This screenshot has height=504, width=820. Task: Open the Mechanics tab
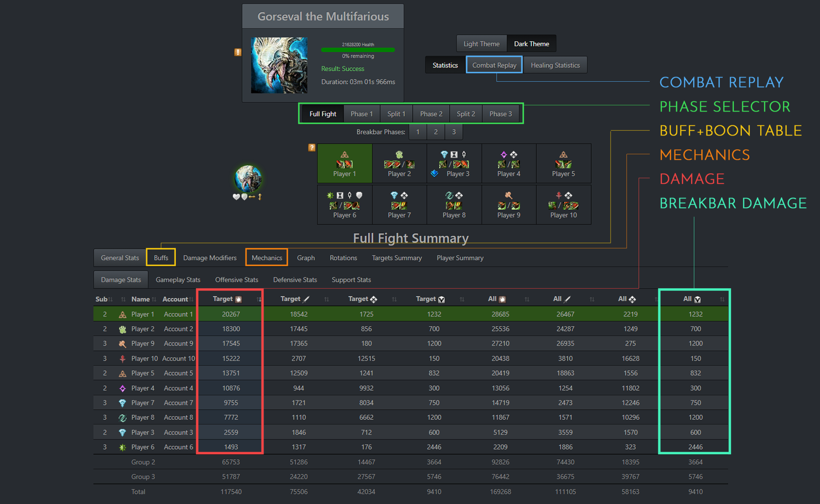267,258
